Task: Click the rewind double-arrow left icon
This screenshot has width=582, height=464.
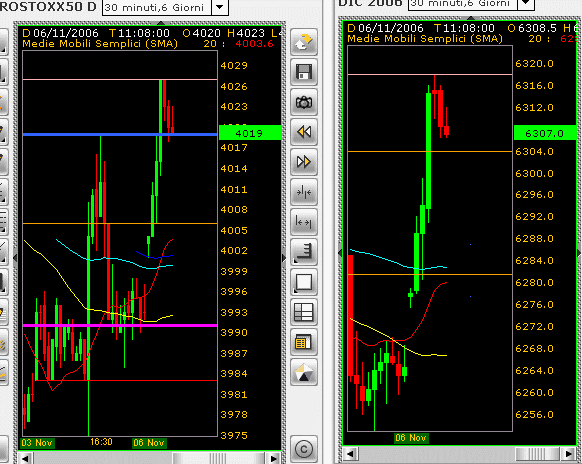Action: (304, 132)
